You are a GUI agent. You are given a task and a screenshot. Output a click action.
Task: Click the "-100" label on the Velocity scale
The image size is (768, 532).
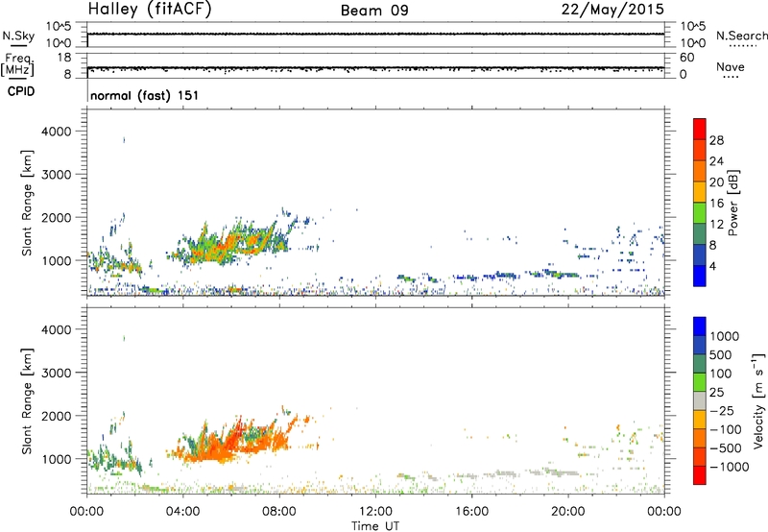pos(725,429)
